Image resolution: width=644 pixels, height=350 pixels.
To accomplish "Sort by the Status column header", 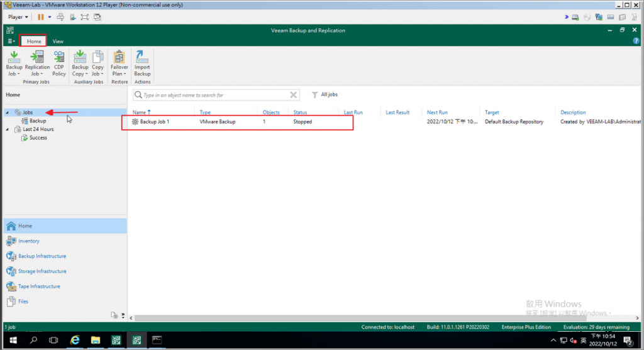I will [300, 112].
